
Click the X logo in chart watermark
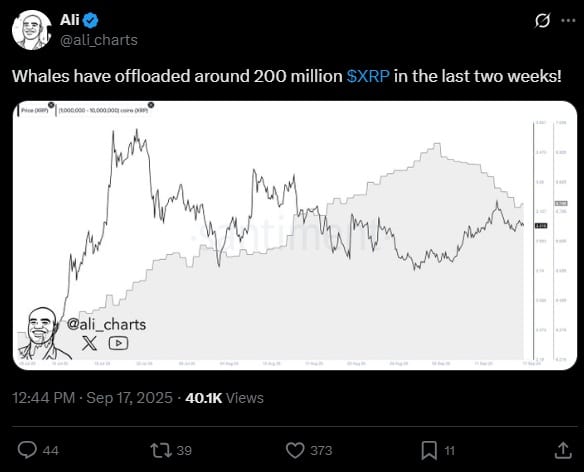pyautogui.click(x=89, y=343)
